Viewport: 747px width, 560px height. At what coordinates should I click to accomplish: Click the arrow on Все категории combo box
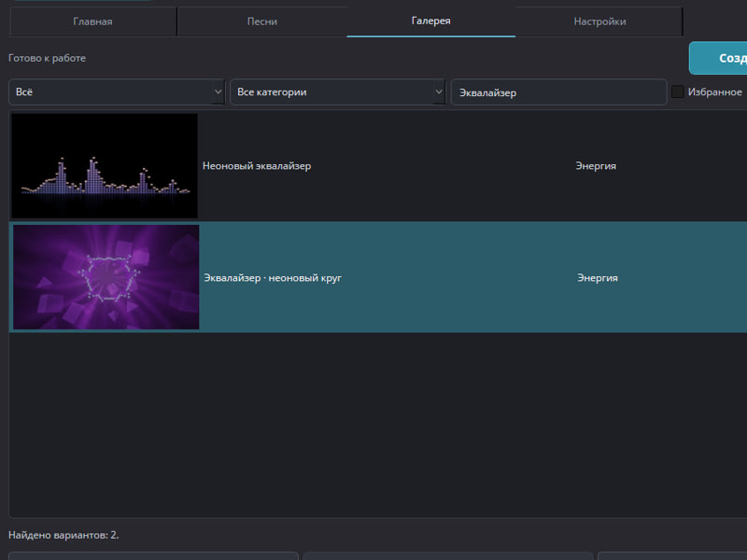click(439, 91)
